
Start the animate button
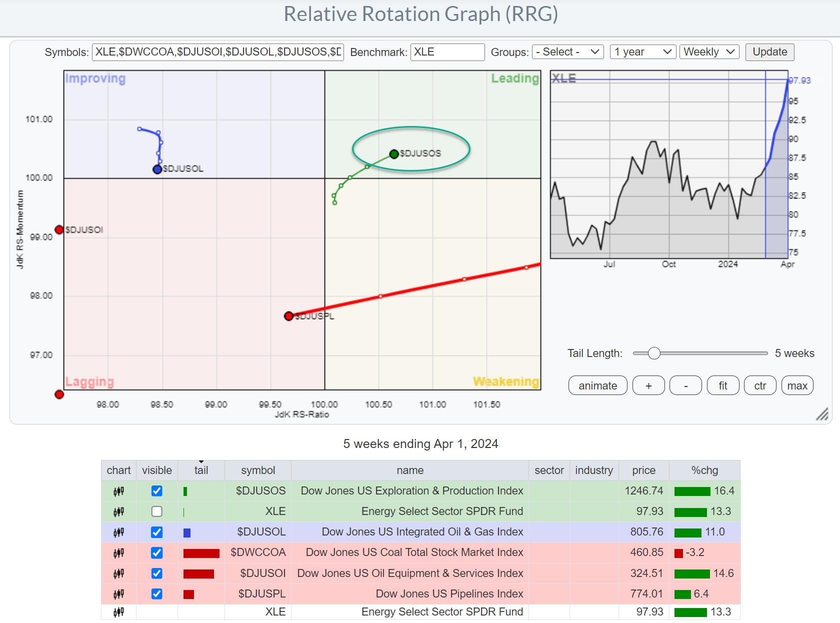click(597, 385)
